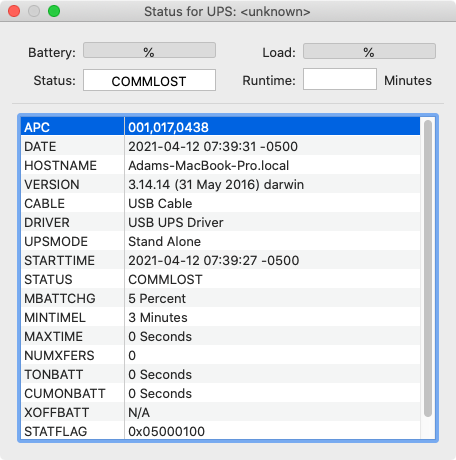Click the value USB Cable
This screenshot has height=460, width=456.
click(160, 203)
